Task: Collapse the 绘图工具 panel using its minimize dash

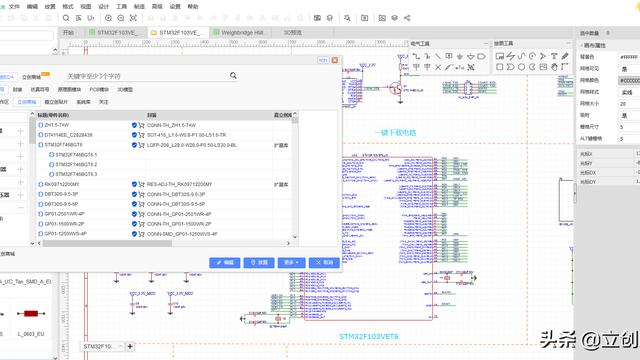Action: pos(568,43)
